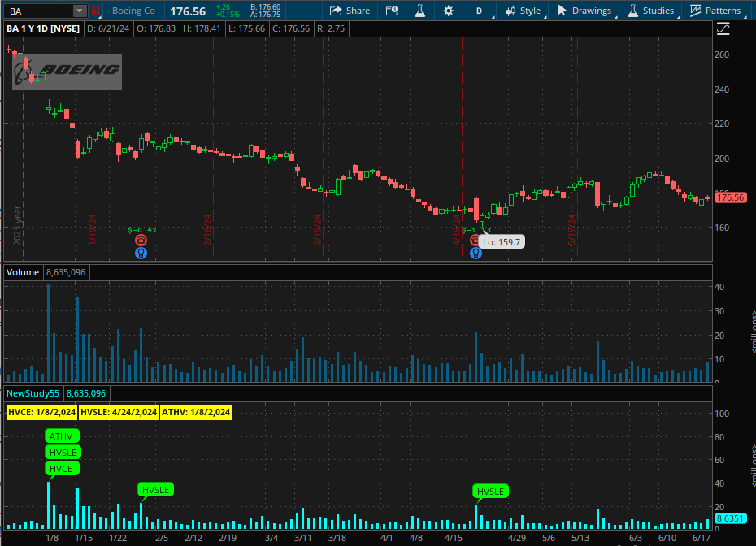Click the blue lightbulb icon near February
Viewport: 756px width, 546px height.
coord(141,253)
